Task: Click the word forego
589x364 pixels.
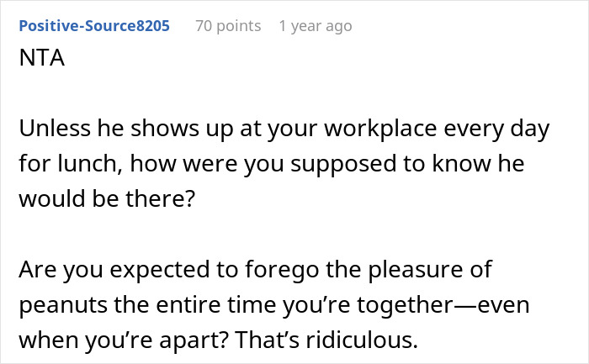Action: click(x=282, y=270)
